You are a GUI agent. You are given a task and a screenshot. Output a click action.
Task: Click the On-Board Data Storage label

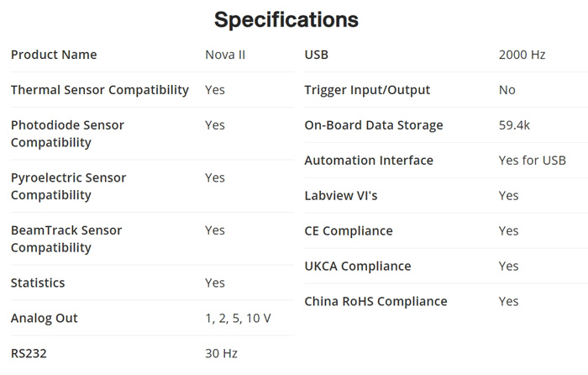coord(374,125)
